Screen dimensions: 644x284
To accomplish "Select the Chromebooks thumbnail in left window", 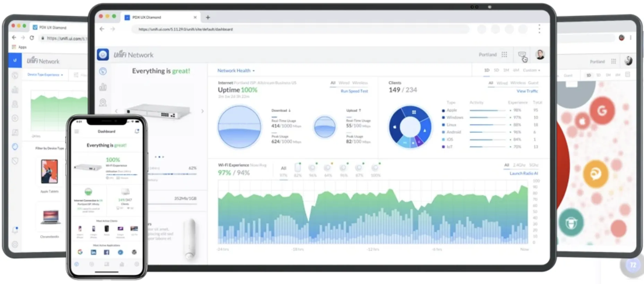I will click(x=50, y=217).
